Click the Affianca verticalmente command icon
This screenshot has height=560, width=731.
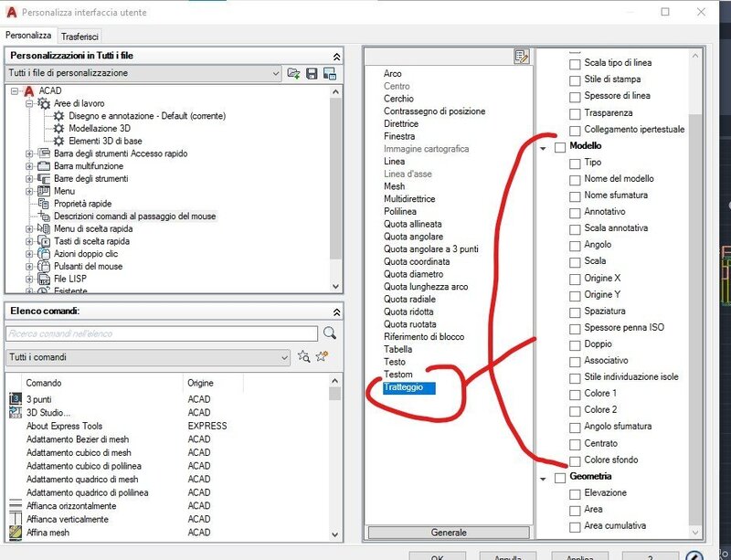pos(16,519)
